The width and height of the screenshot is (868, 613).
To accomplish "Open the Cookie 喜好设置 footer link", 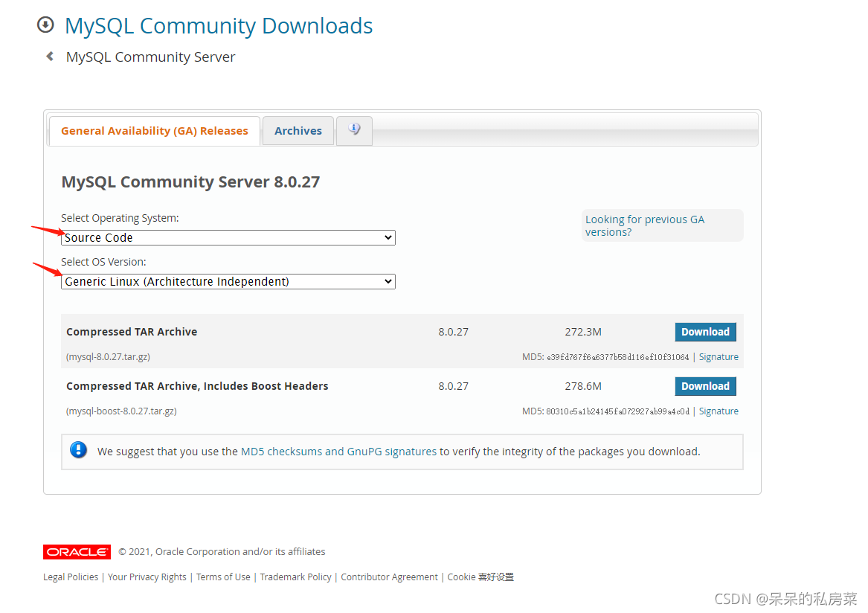I will click(x=480, y=577).
